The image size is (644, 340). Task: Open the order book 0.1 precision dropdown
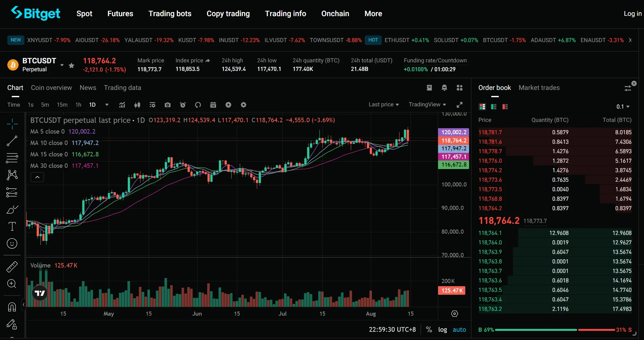pos(623,107)
